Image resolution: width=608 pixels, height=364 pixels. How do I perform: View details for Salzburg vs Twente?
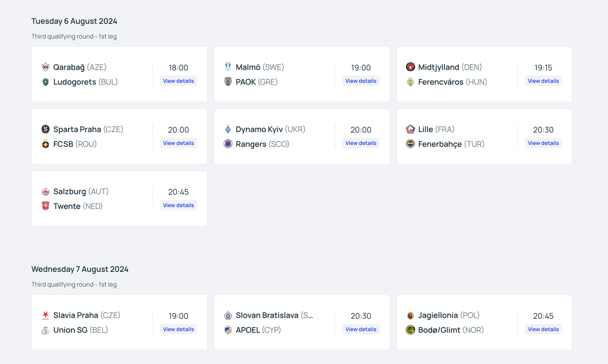(x=179, y=205)
